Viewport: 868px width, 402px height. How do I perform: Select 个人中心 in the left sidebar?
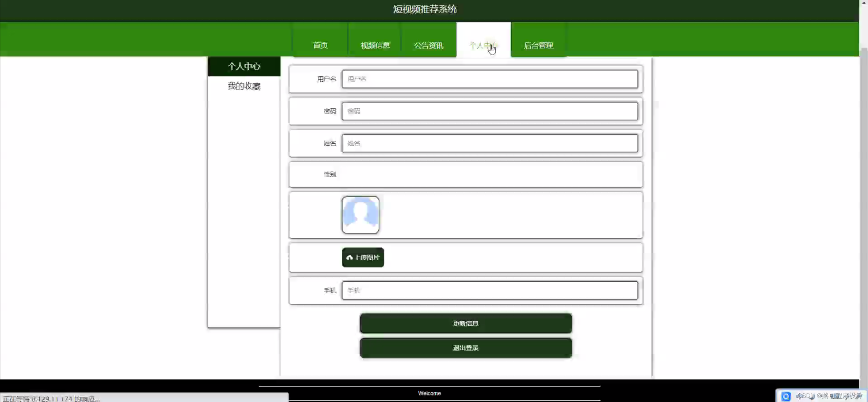244,66
